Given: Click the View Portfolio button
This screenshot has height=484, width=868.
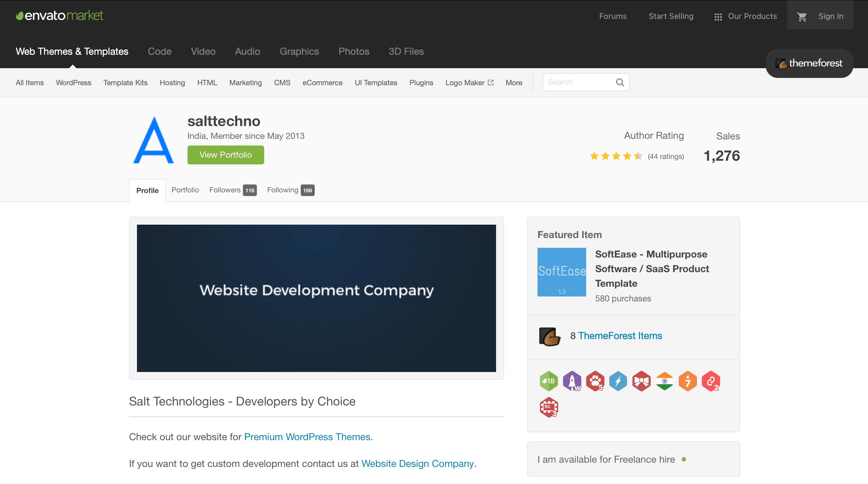Looking at the screenshot, I should coord(226,155).
